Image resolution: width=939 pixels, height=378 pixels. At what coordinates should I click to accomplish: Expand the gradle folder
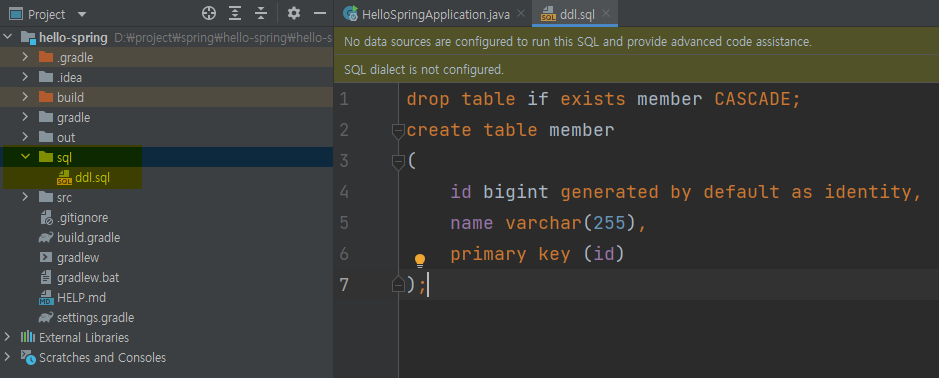click(x=25, y=117)
